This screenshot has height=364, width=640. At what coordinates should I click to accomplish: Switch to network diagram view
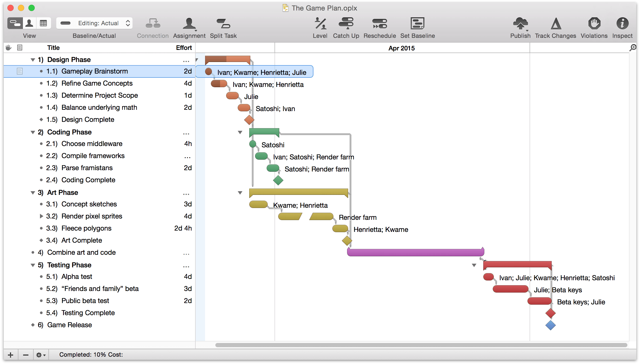(x=43, y=23)
